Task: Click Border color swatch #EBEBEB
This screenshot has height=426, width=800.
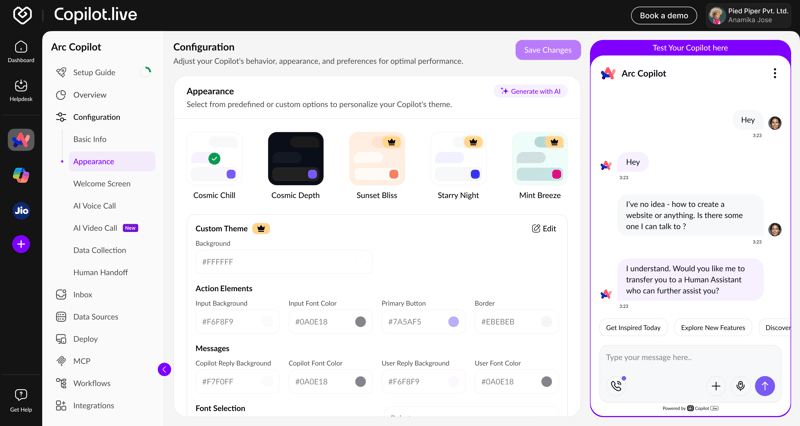Action: [546, 322]
